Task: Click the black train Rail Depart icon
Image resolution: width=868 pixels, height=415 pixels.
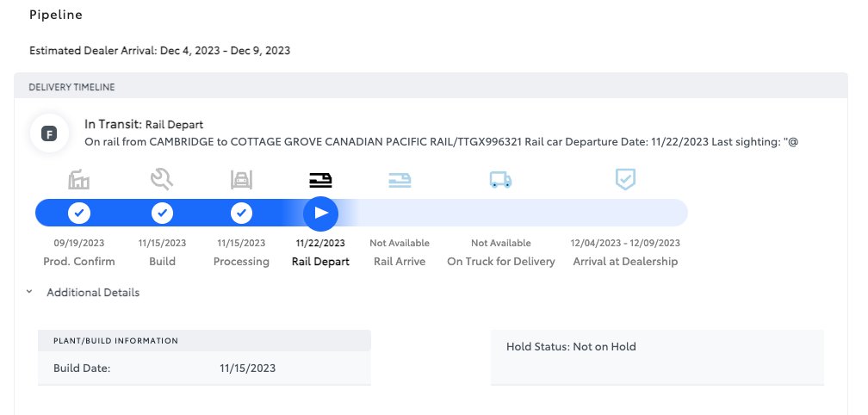Action: click(320, 180)
